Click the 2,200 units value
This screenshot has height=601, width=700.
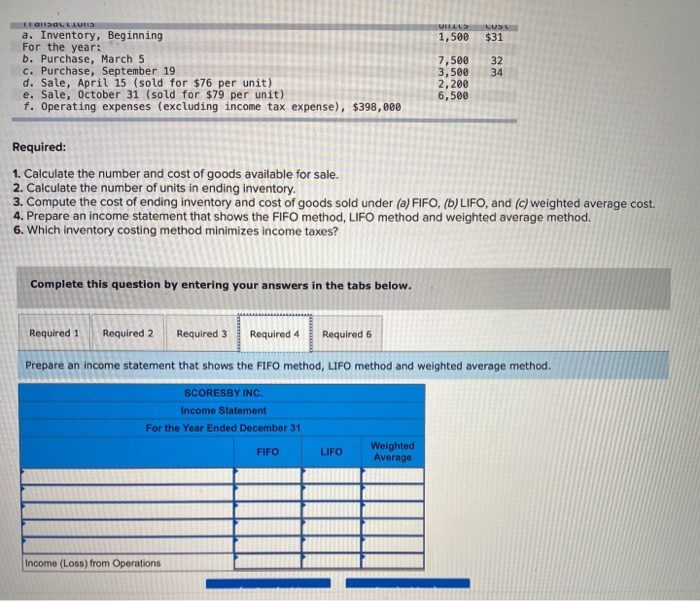453,84
